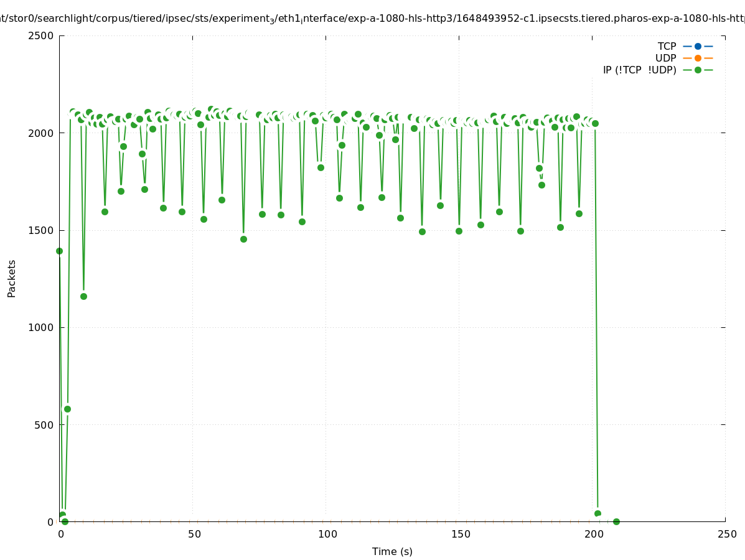Click the green IP legend marker
Image resolution: width=745 pixels, height=560 pixels.
(698, 70)
